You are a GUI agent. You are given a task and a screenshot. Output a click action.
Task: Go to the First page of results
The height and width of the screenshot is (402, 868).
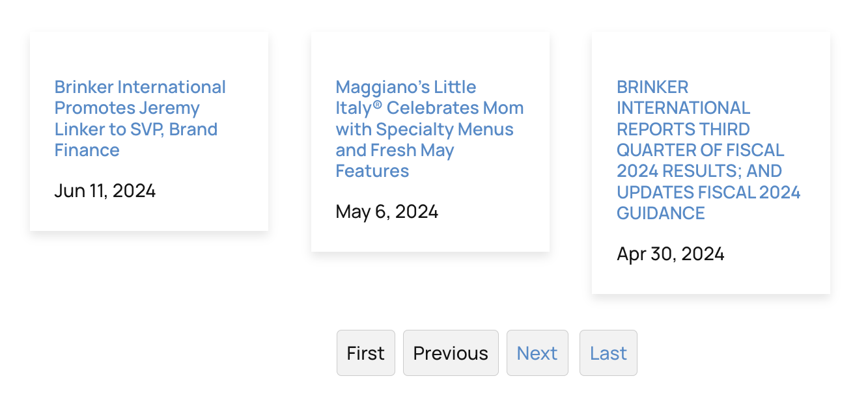coord(365,353)
